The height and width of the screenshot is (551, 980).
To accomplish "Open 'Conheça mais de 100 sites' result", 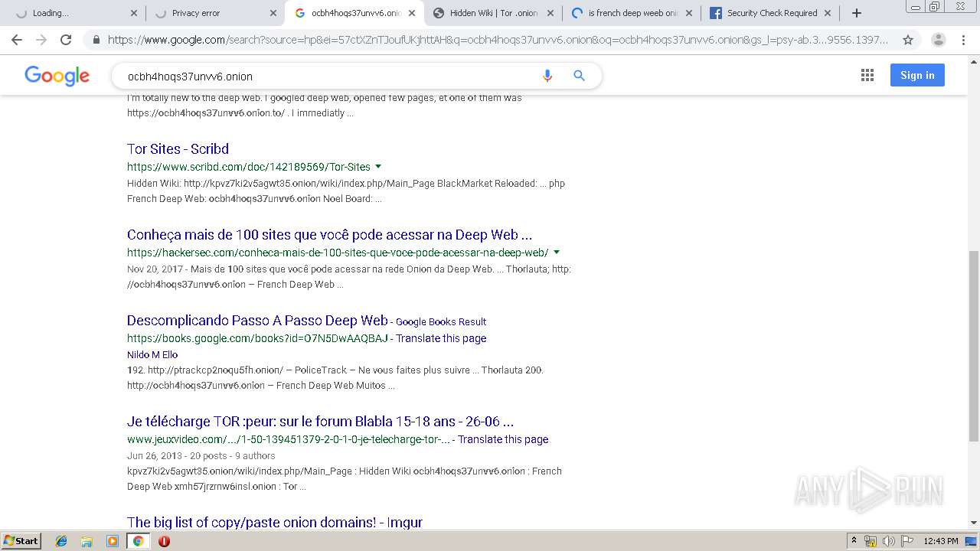I will click(x=329, y=234).
